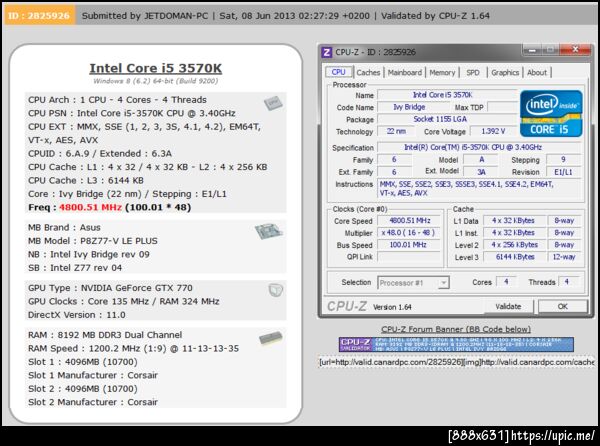Click the L1 Data value 4 x 32 KBytes
The height and width of the screenshot is (446, 600).
pos(513,221)
